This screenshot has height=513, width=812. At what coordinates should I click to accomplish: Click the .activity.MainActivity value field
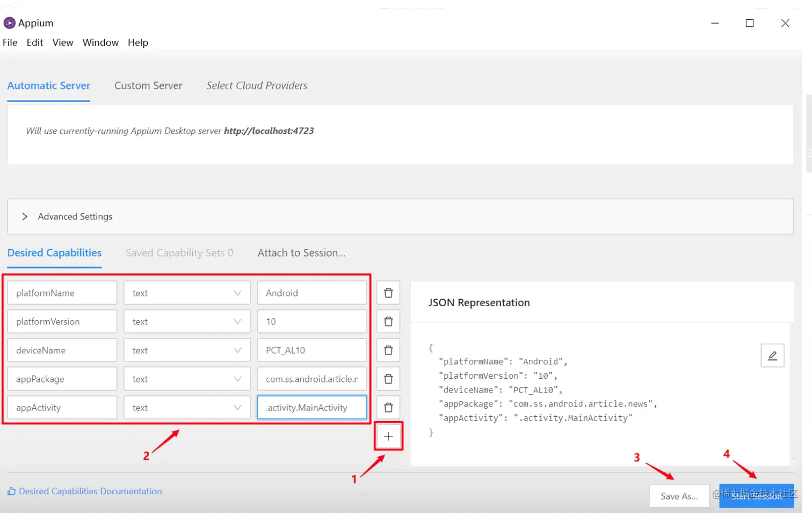point(312,408)
